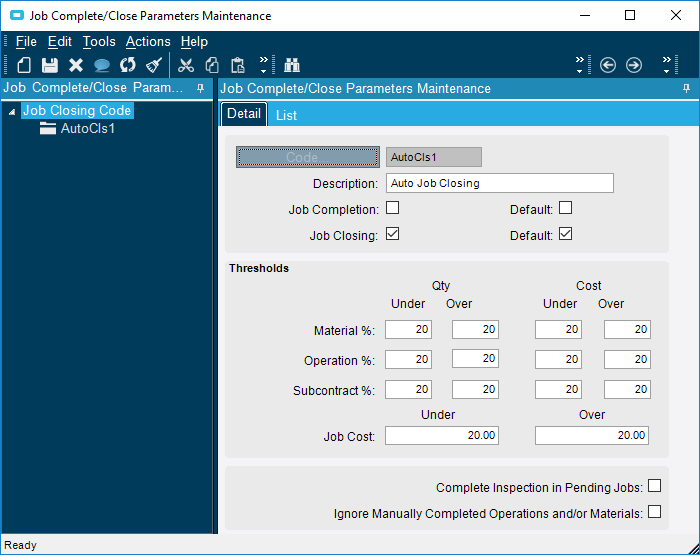Enable Ignore Manually Completed Operations checkbox
This screenshot has height=555, width=700.
point(654,512)
